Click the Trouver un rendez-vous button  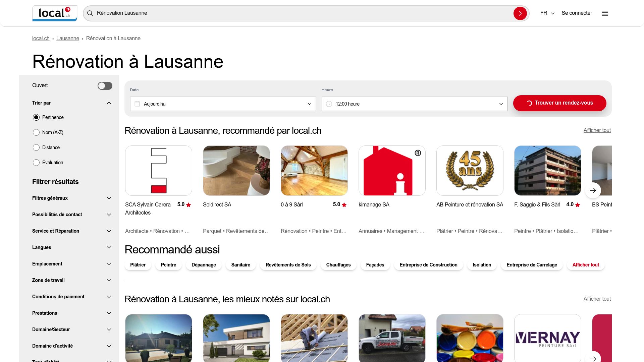click(x=559, y=103)
